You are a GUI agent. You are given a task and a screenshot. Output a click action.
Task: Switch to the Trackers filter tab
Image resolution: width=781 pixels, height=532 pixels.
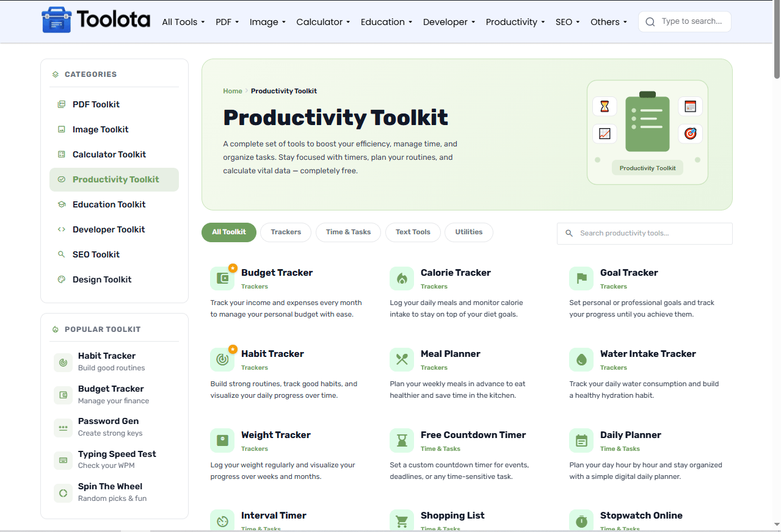click(x=286, y=232)
